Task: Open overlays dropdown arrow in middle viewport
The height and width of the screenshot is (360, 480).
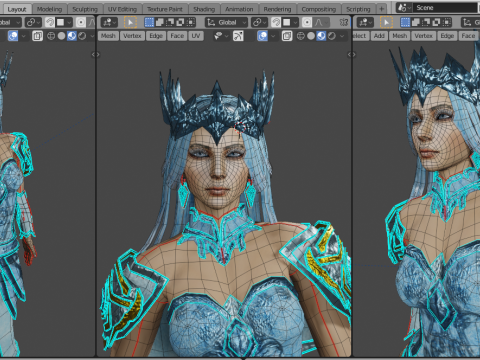Action: (273, 36)
